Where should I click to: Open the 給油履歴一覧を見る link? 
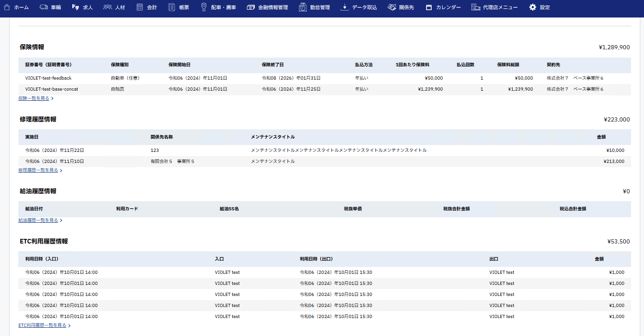[x=38, y=220]
